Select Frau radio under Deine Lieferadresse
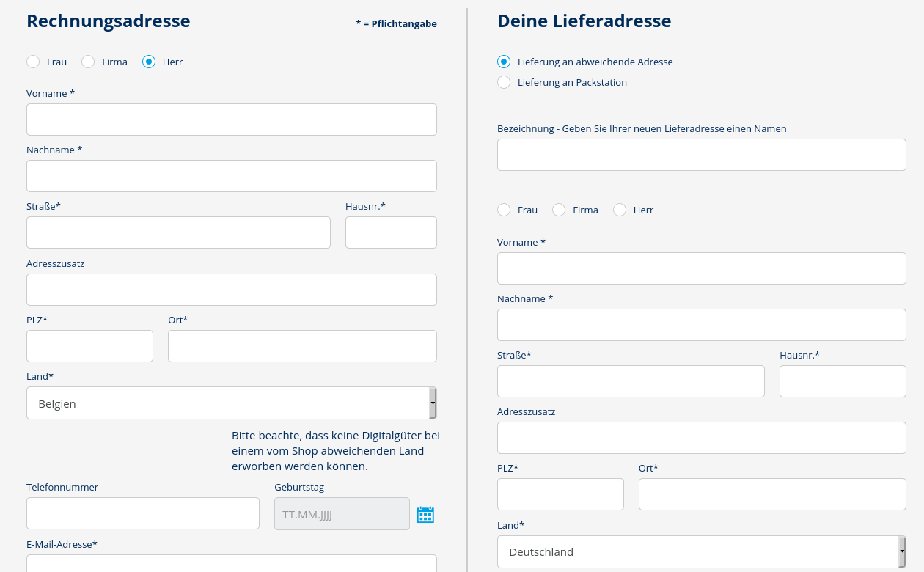The width and height of the screenshot is (924, 572). tap(504, 210)
